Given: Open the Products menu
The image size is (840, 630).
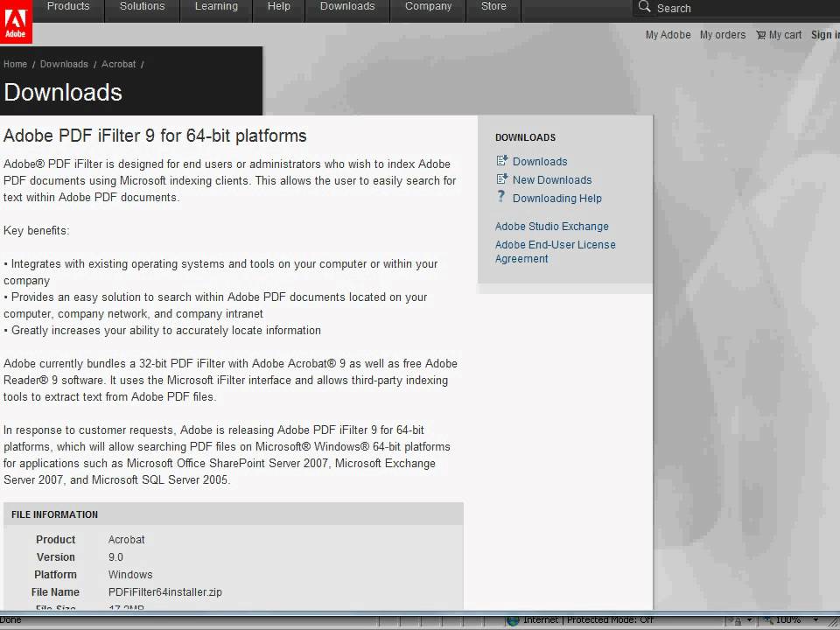Looking at the screenshot, I should coord(68,6).
